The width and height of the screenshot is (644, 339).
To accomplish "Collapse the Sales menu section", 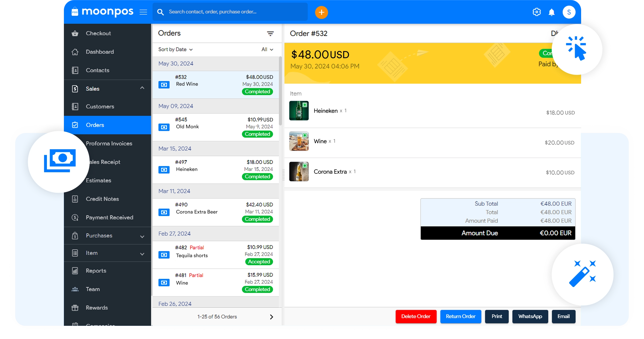I will click(142, 88).
